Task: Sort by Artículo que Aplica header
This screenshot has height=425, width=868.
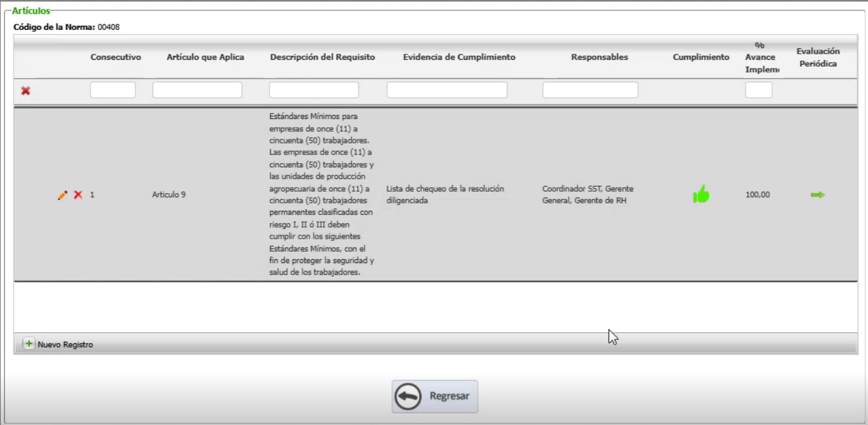Action: (205, 57)
